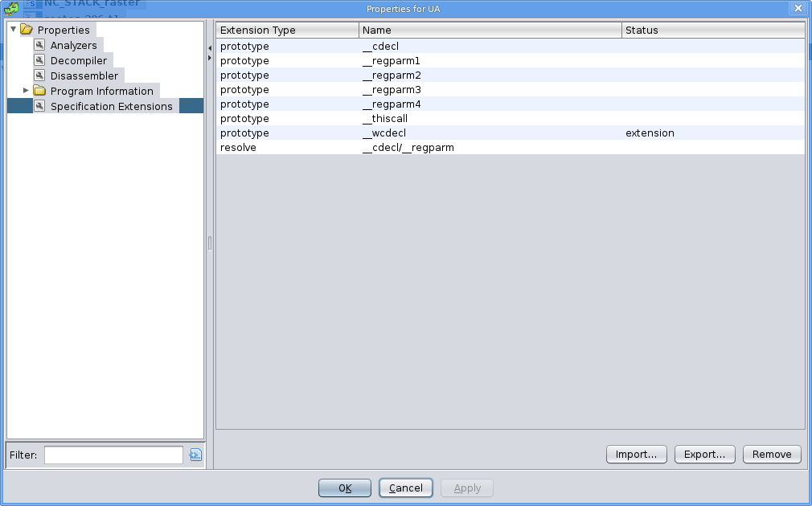The image size is (812, 506).
Task: Select the __thiscall row
Action: (511, 119)
